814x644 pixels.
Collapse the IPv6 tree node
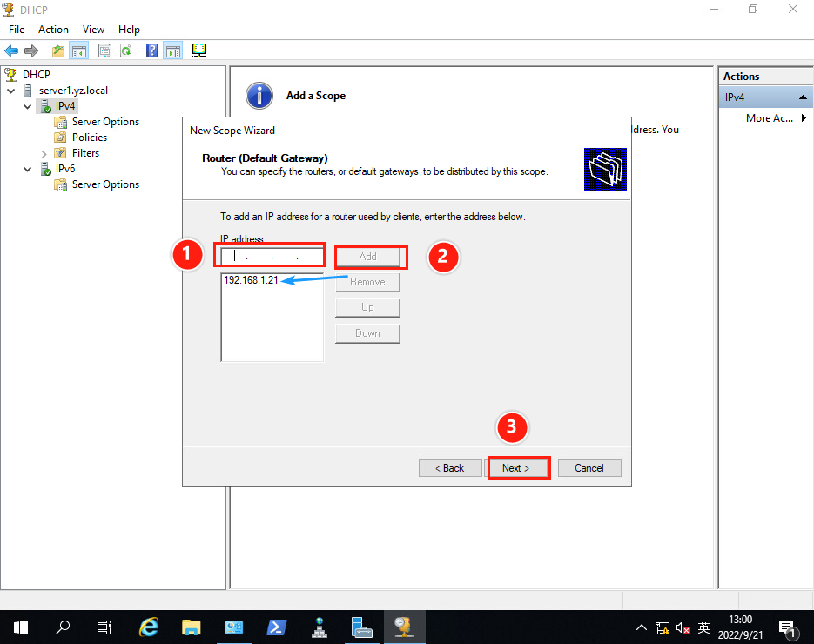pyautogui.click(x=28, y=169)
